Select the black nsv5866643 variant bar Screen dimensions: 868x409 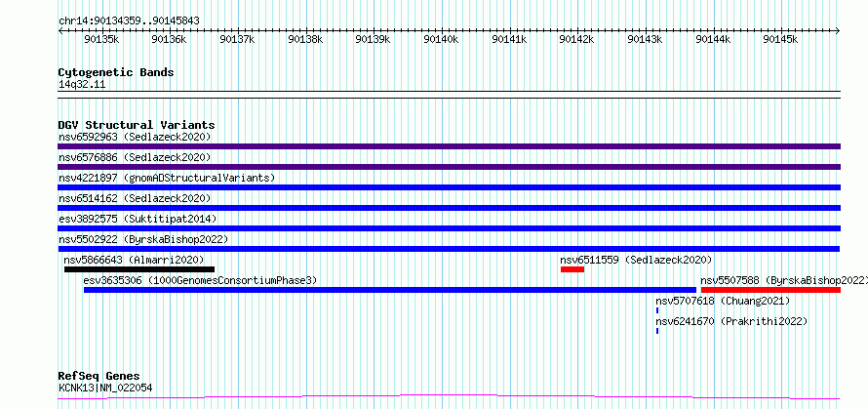pos(138,269)
